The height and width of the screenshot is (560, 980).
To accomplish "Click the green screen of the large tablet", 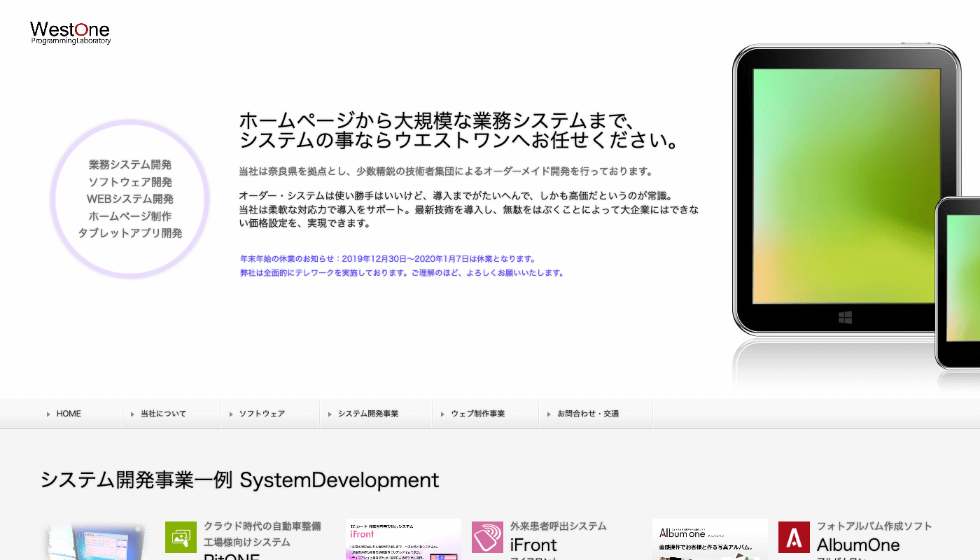I will 846,185.
